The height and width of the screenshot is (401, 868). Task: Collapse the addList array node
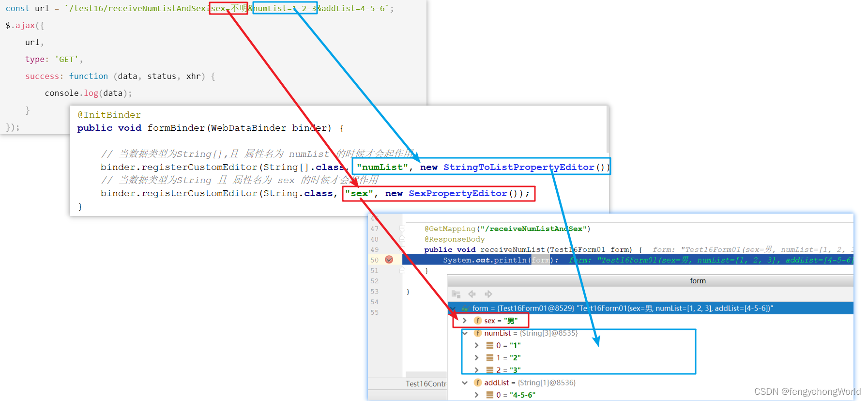pos(465,383)
